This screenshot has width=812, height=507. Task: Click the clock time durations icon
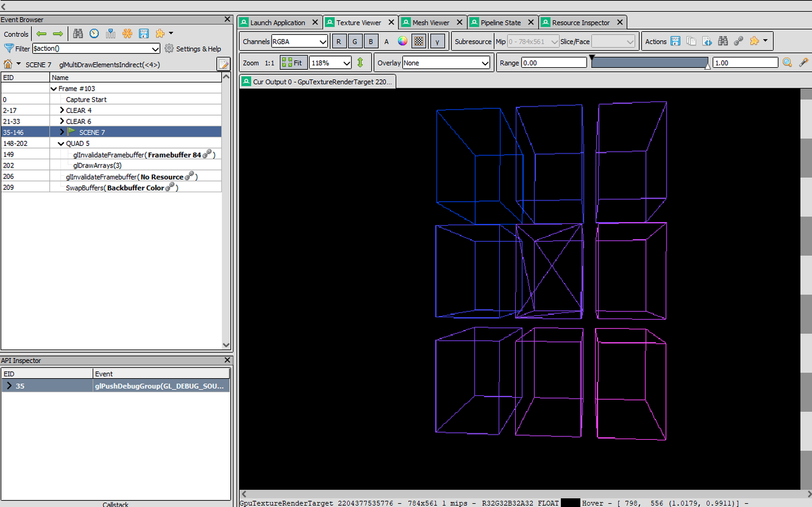pyautogui.click(x=94, y=34)
